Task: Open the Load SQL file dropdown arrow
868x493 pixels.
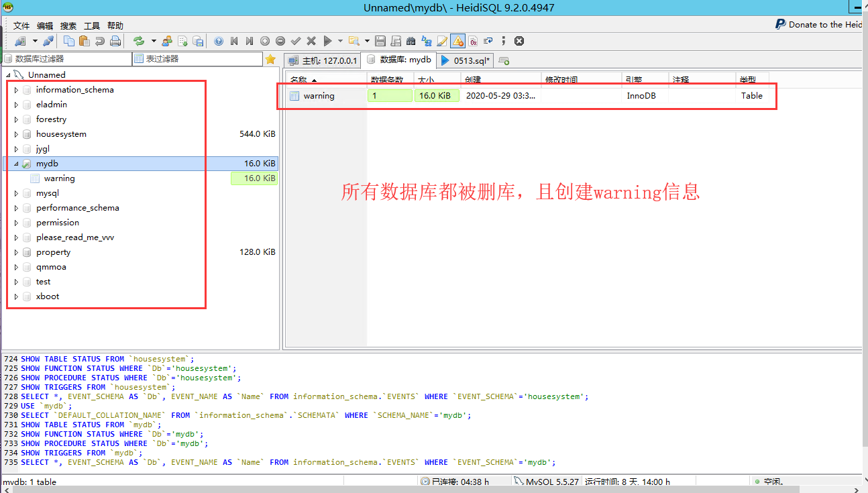Action: click(x=367, y=41)
